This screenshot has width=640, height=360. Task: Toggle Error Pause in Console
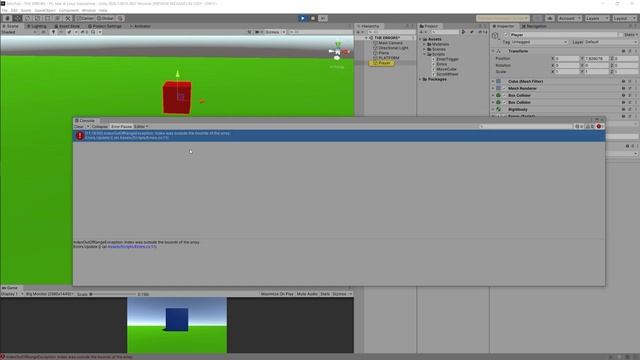[121, 127]
